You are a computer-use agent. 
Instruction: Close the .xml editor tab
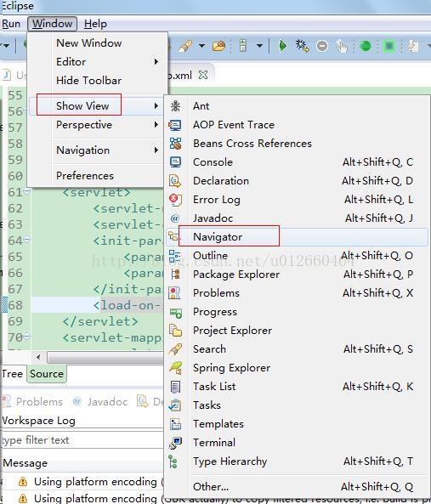pyautogui.click(x=203, y=75)
